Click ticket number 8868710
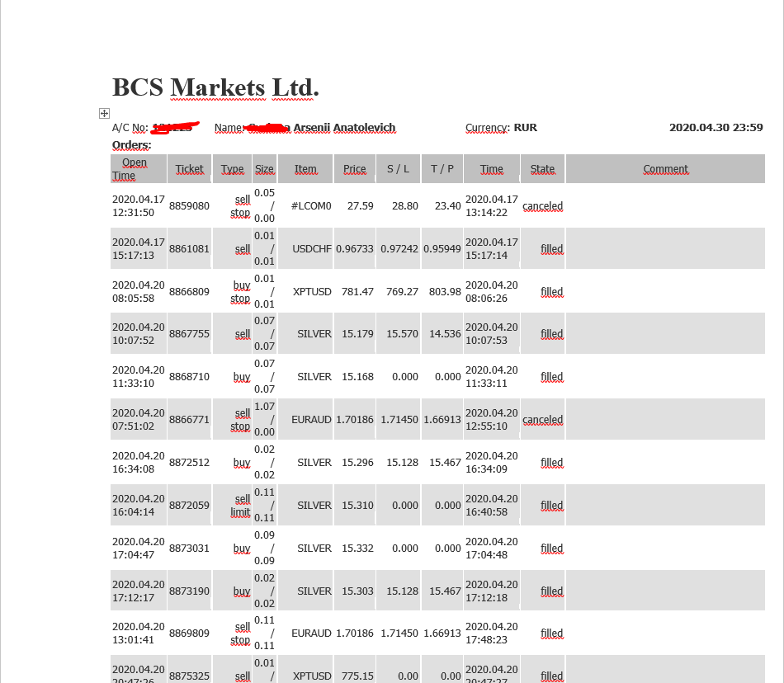Viewport: 784px width, 683px height. tap(189, 377)
